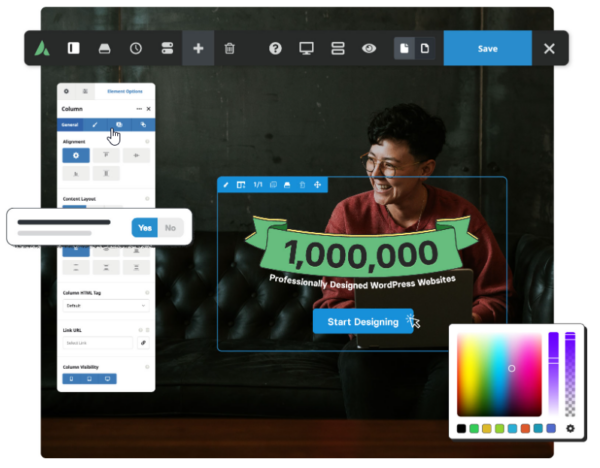The height and width of the screenshot is (468, 600).
Task: Open the second sidebar tab next to gear
Action: pyautogui.click(x=85, y=91)
